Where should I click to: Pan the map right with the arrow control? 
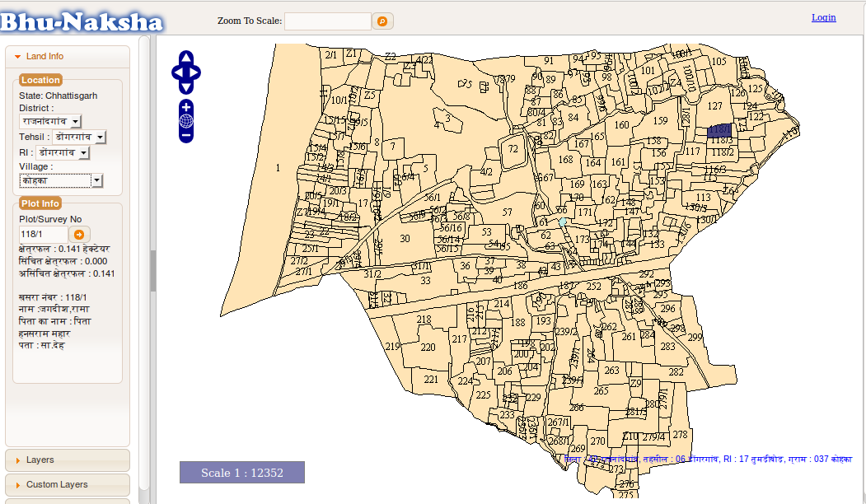[x=196, y=72]
